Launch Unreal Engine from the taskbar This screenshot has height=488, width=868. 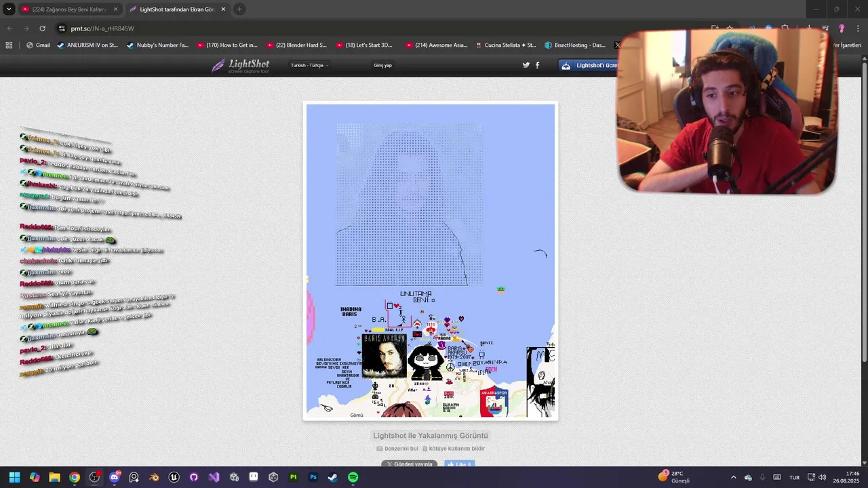click(x=174, y=477)
